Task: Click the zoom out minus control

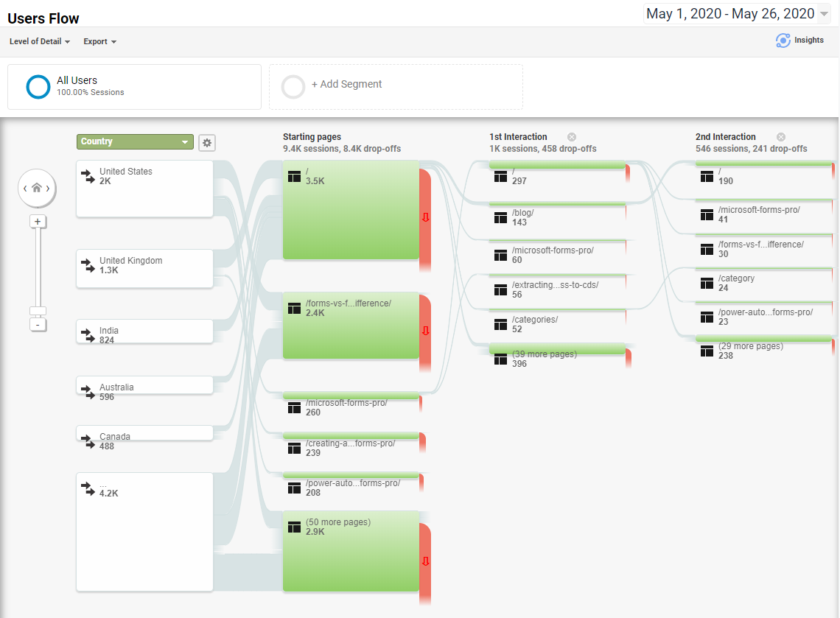Action: click(38, 324)
